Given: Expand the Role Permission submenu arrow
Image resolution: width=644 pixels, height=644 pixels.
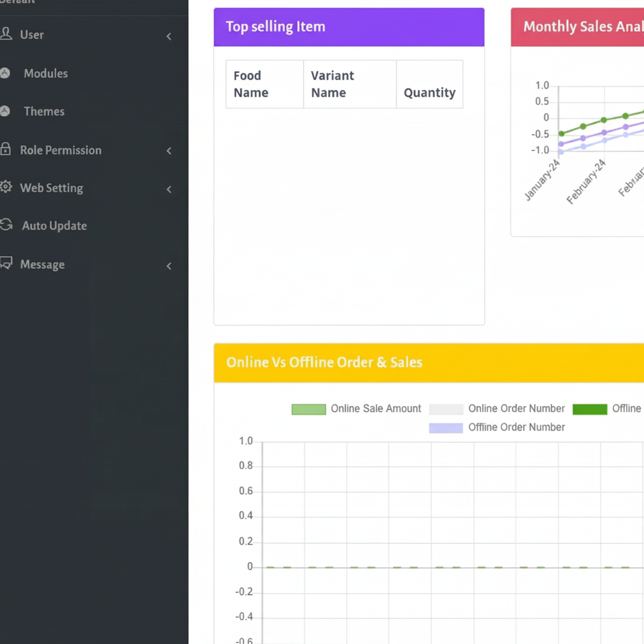Looking at the screenshot, I should click(169, 151).
